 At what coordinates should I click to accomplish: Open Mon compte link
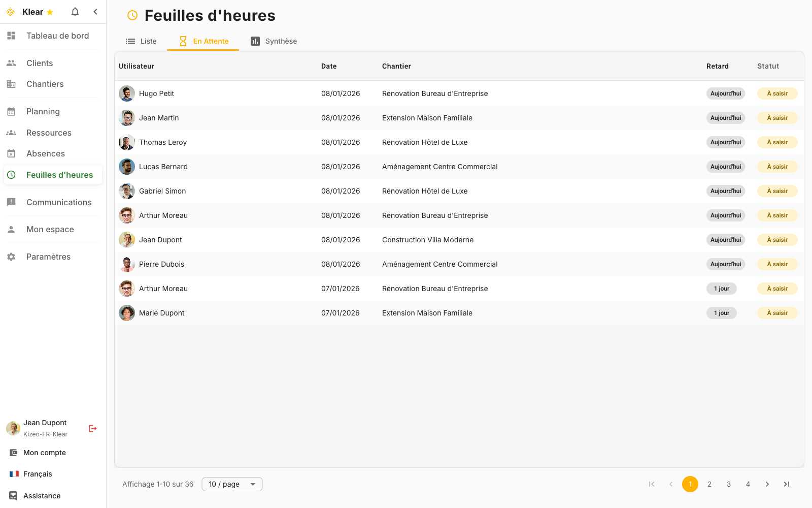44,453
